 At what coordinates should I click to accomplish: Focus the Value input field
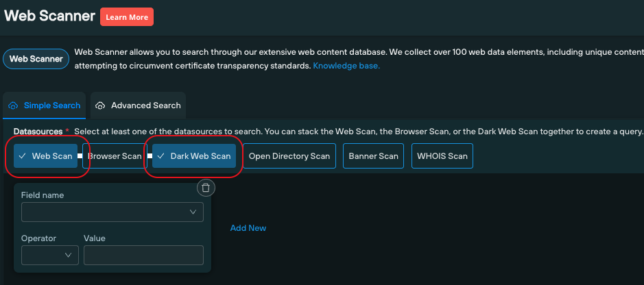point(143,255)
